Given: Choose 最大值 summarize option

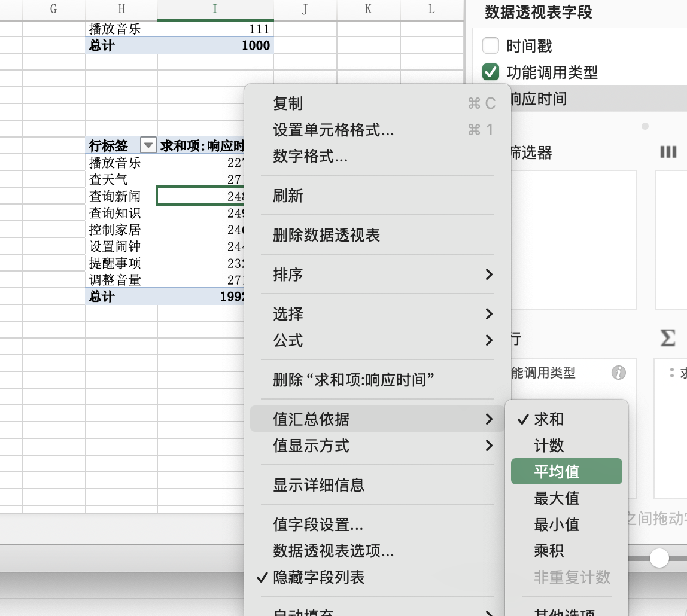Looking at the screenshot, I should [567, 498].
